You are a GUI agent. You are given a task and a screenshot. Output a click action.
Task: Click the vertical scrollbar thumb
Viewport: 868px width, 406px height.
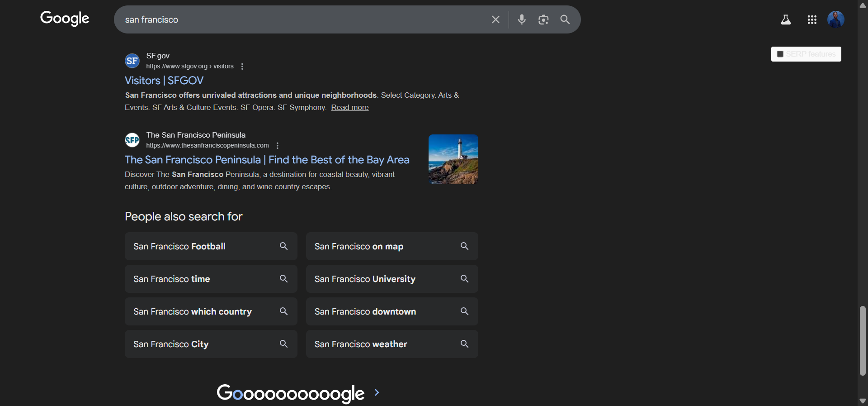pyautogui.click(x=863, y=341)
